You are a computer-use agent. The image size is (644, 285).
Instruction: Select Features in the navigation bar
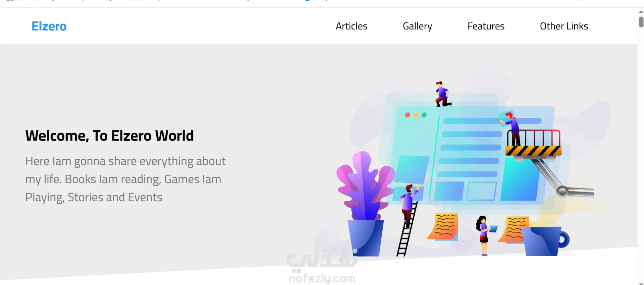coord(486,26)
